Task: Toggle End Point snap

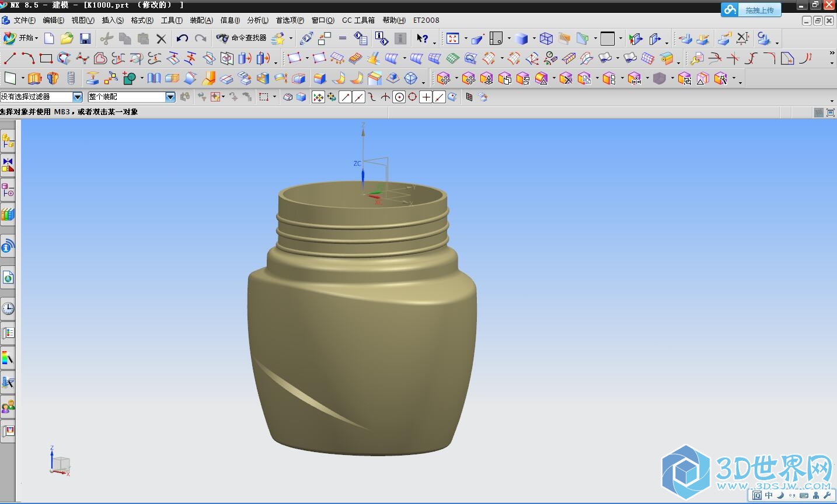Action: click(345, 97)
